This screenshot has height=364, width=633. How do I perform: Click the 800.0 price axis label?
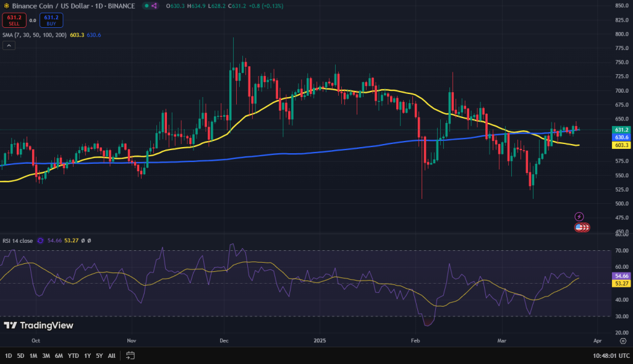pos(622,35)
